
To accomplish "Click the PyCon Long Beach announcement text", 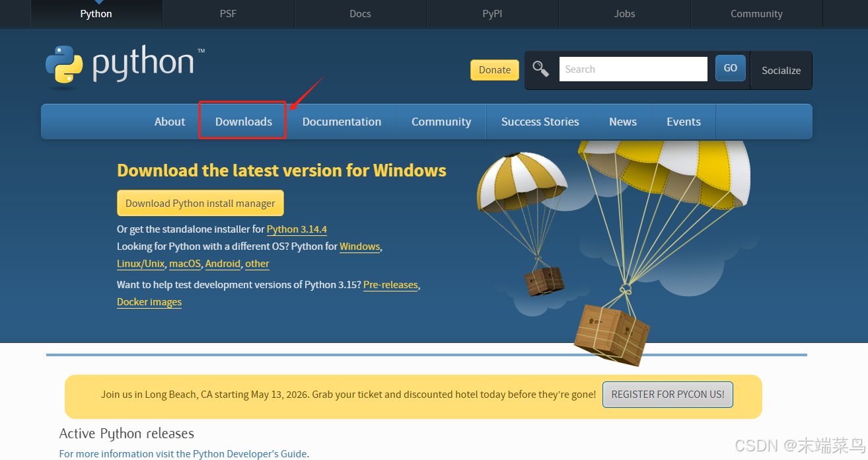I will coord(348,395).
